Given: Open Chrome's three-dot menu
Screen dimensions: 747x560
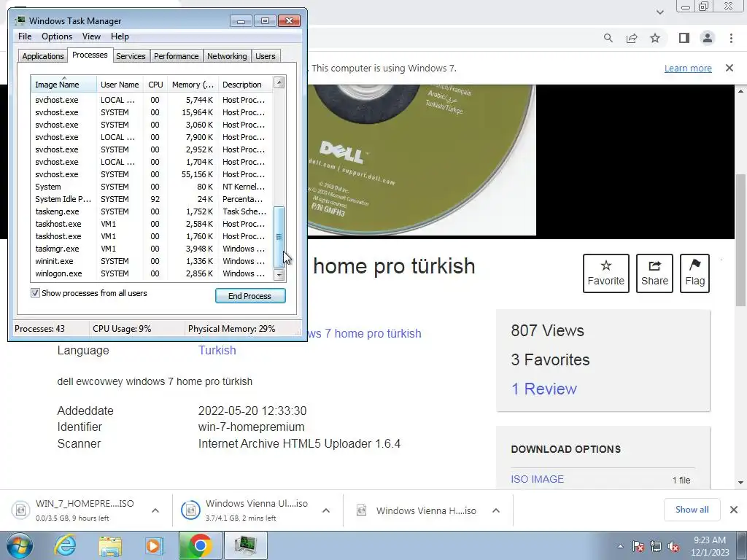Looking at the screenshot, I should (x=731, y=38).
